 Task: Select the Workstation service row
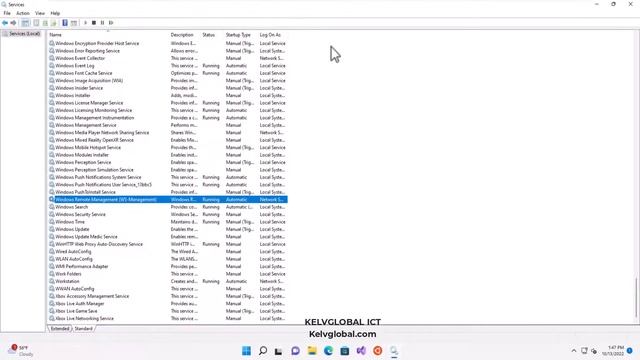point(168,281)
